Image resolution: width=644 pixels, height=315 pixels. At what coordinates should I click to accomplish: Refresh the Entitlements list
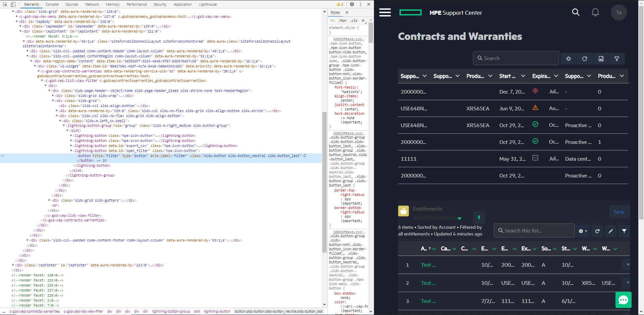[597, 231]
